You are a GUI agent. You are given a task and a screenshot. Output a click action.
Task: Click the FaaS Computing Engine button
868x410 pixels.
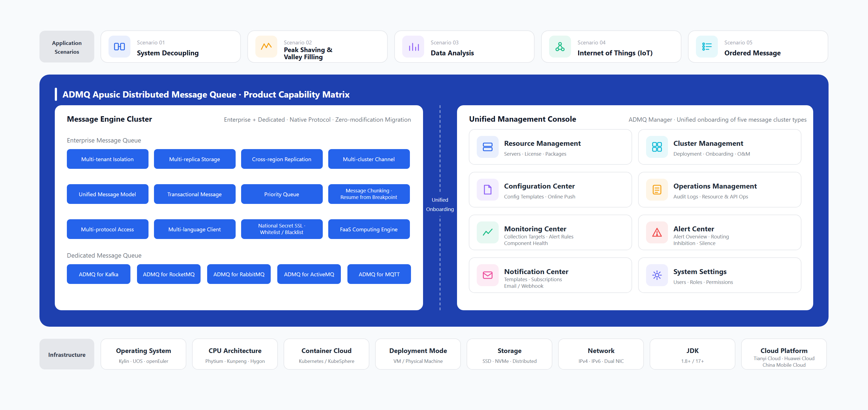coord(369,229)
